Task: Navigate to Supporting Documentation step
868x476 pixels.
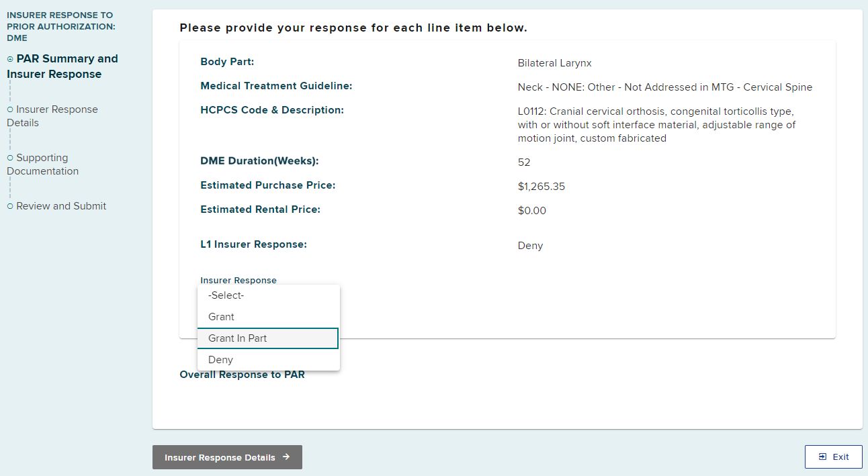Action: point(44,164)
